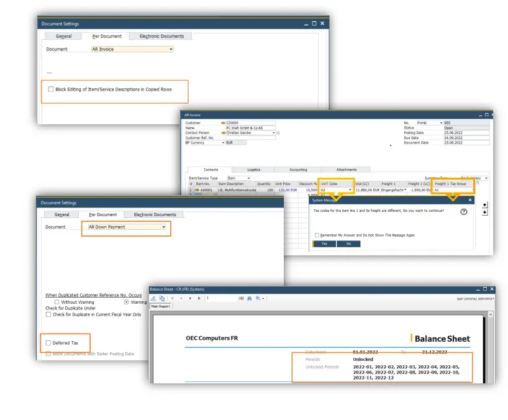Image resolution: width=508 pixels, height=420 pixels.
Task: Open the Contact Person dropdown in AR Invoice
Action: [274, 133]
